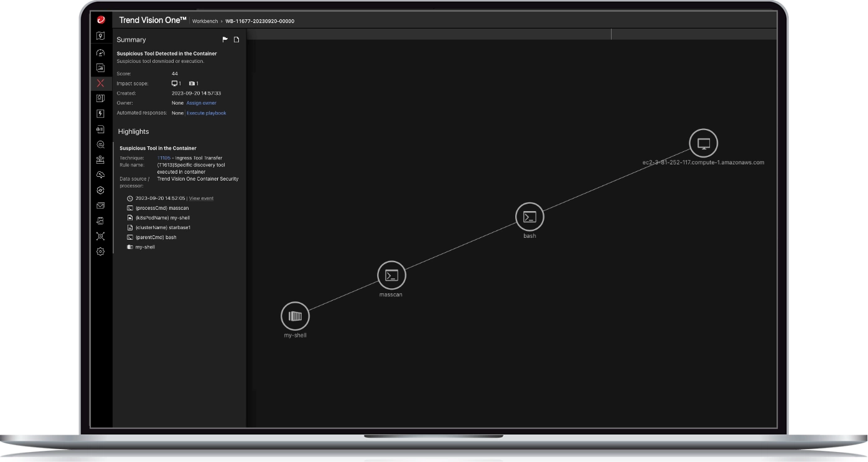Click the document note icon in Summary

click(236, 40)
